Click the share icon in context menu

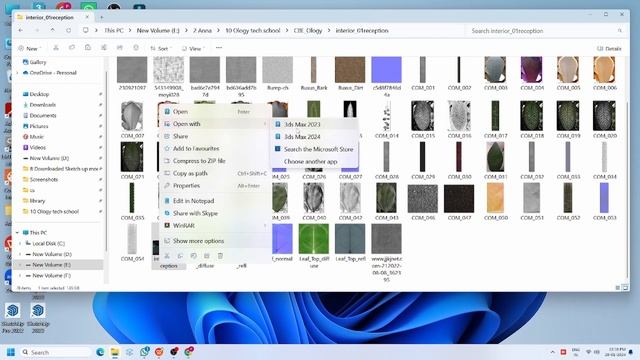(x=207, y=256)
